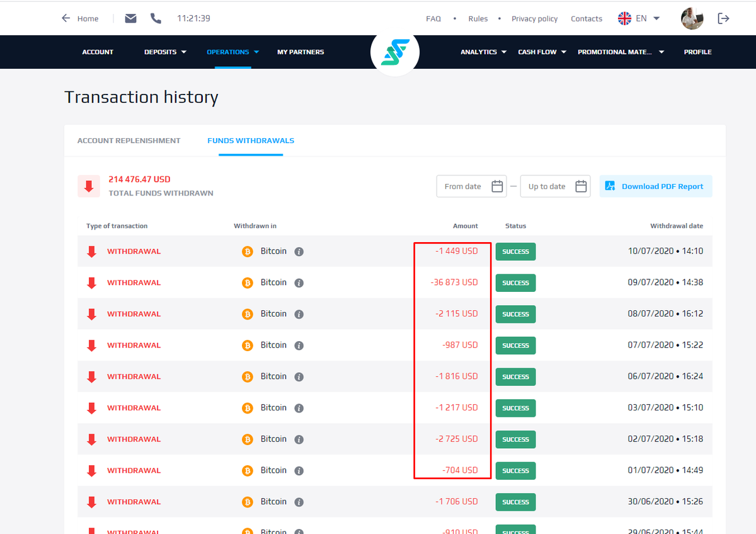Click red withdrawal arrow in 07/07/2020 row

91,345
